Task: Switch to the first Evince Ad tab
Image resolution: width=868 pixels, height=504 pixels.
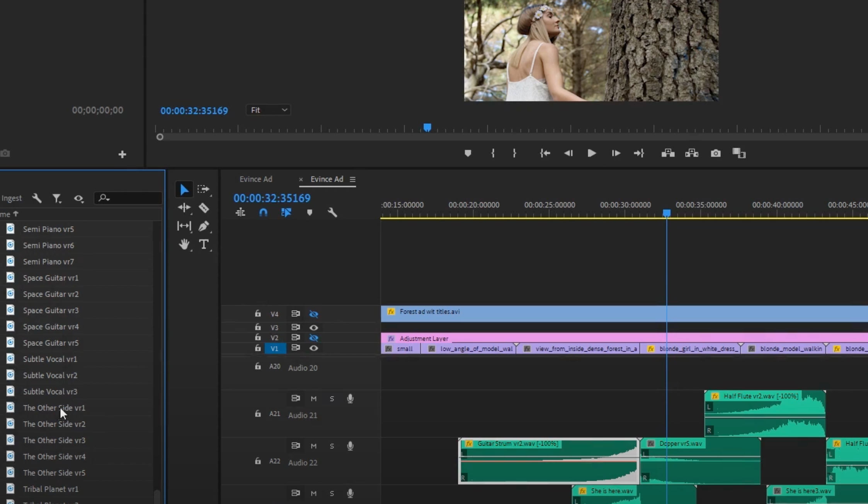Action: pyautogui.click(x=256, y=179)
